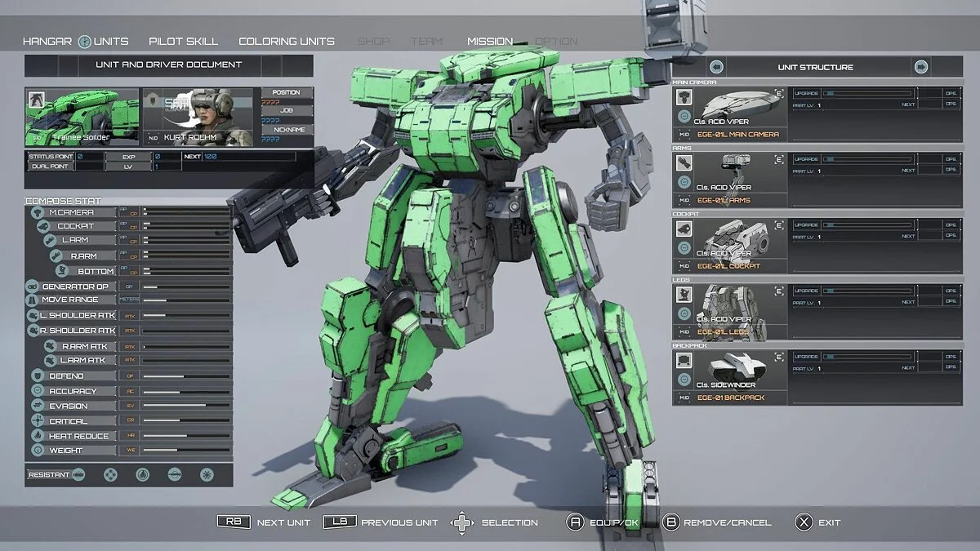Click the JOB field
The image size is (980, 551).
[286, 110]
